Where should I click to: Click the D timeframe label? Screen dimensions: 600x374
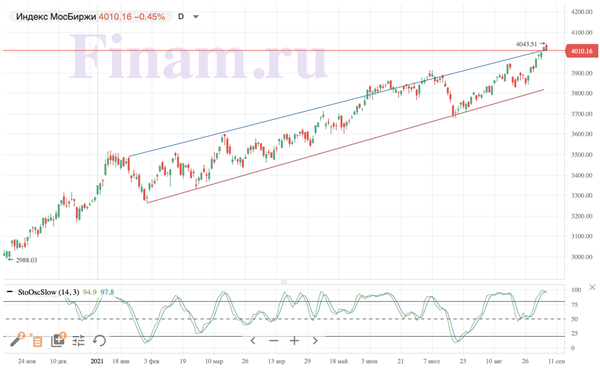(181, 16)
